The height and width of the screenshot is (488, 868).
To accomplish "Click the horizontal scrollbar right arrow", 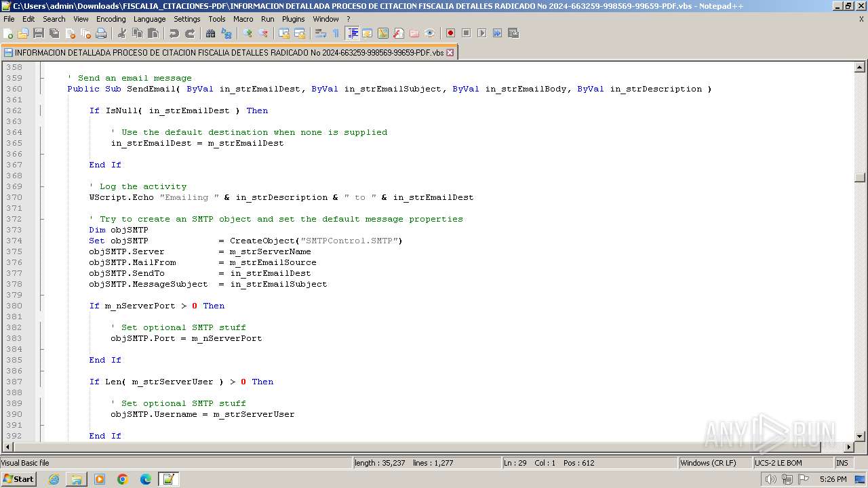I will click(849, 447).
